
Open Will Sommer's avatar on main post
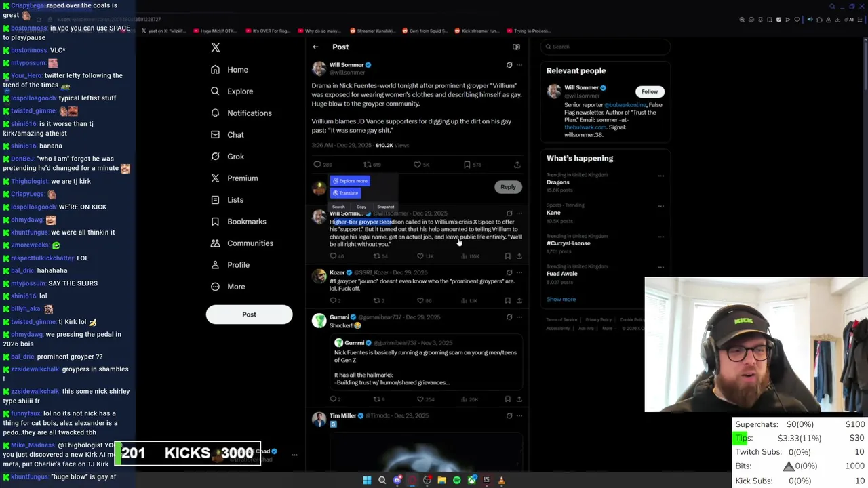tap(319, 68)
